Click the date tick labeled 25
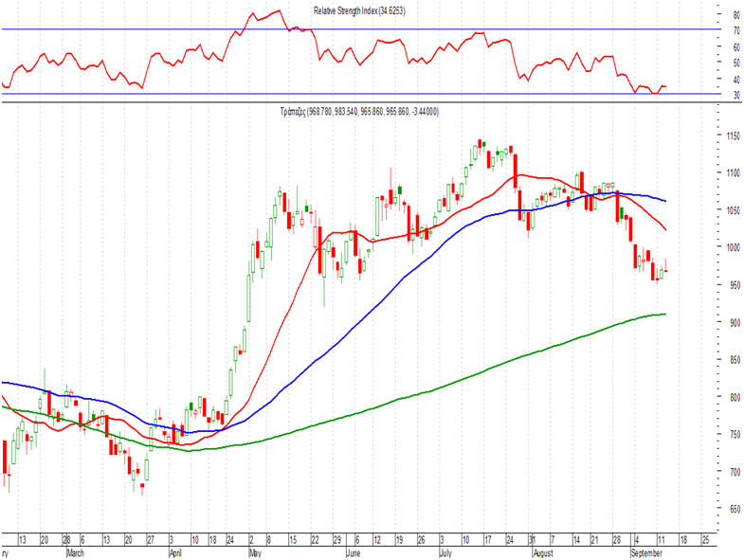 pos(705,540)
